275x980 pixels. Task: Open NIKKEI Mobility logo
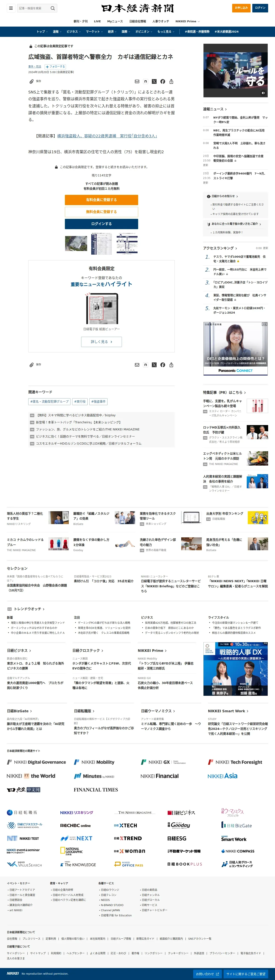(94, 762)
